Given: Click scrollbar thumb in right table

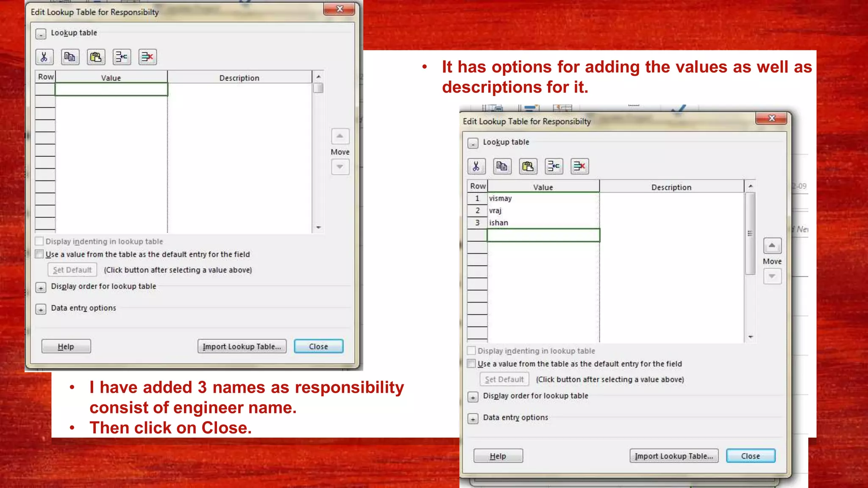Looking at the screenshot, I should [750, 233].
